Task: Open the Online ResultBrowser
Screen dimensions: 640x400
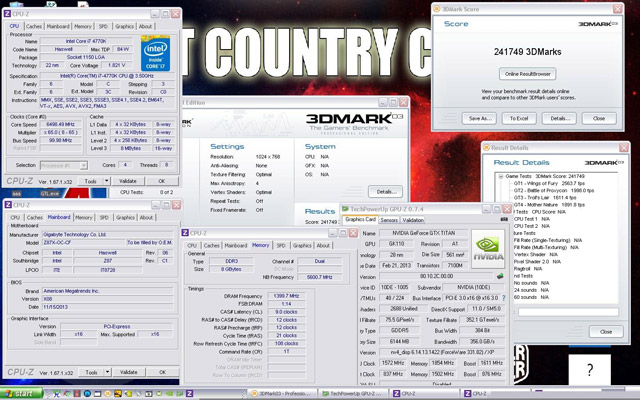Action: click(x=527, y=74)
